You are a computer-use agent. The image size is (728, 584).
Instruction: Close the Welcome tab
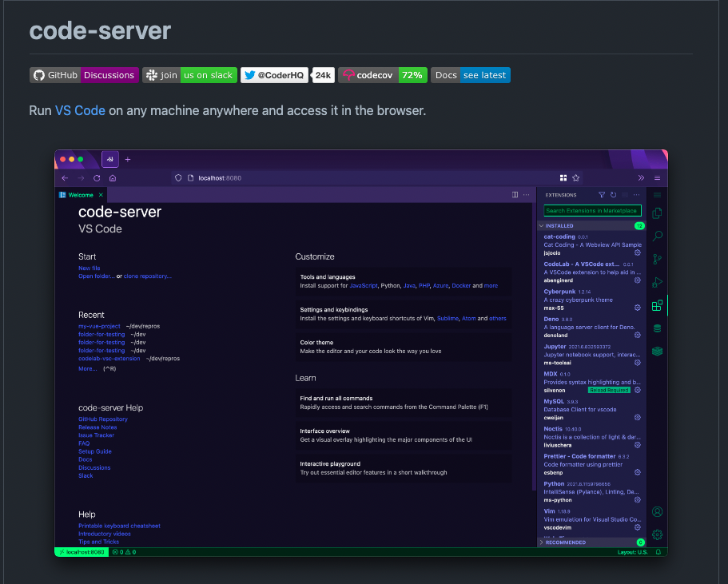point(101,195)
